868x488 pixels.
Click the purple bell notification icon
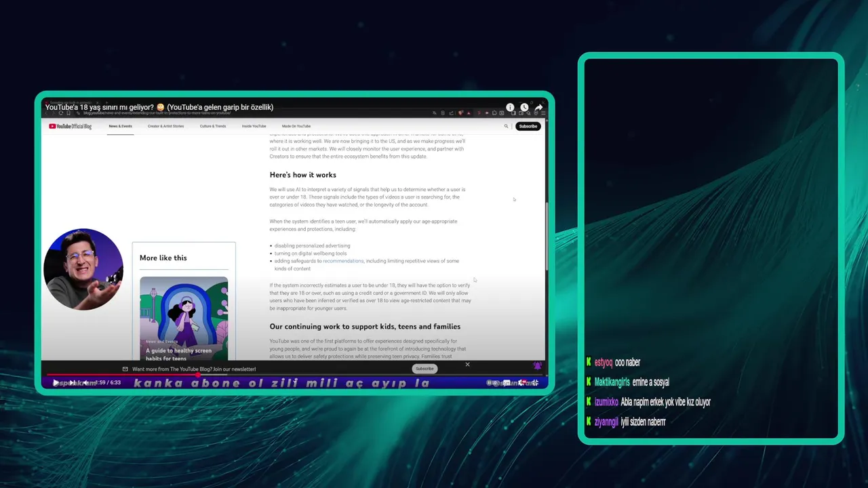[x=537, y=366]
